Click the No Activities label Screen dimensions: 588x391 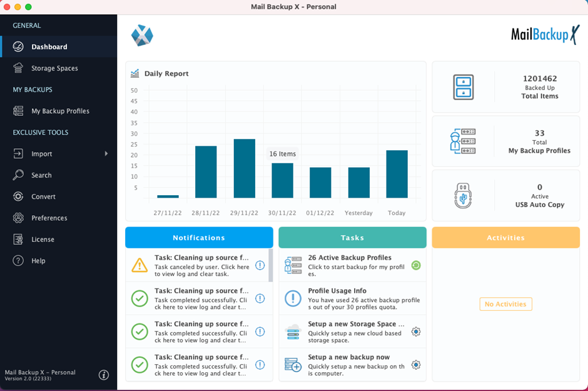coord(505,304)
